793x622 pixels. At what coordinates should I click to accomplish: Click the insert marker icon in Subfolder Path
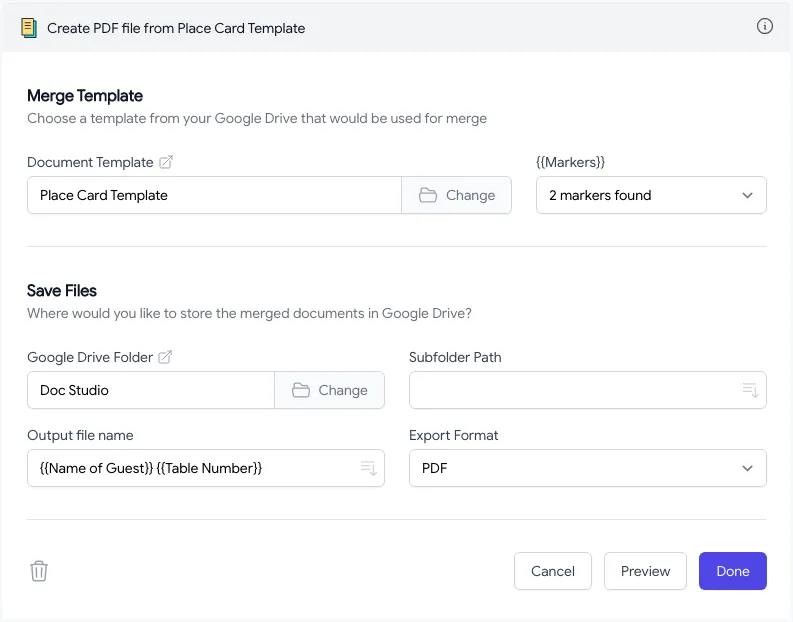point(750,390)
